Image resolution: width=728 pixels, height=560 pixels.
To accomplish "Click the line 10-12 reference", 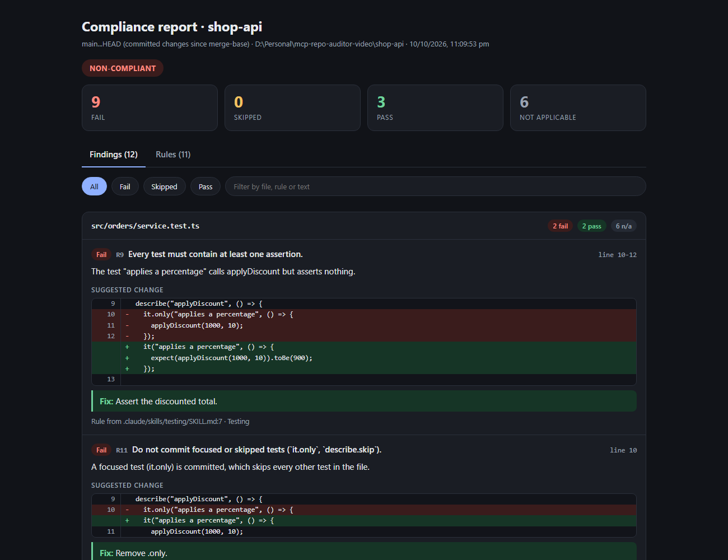I will pyautogui.click(x=617, y=255).
